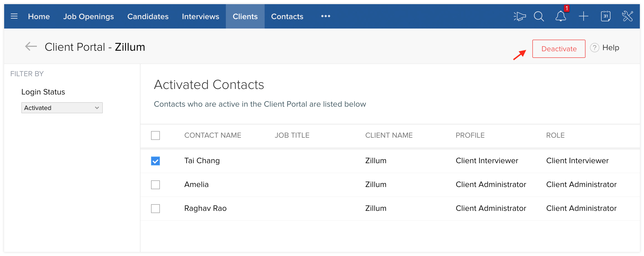Open the hamburger navigation menu
This screenshot has height=256, width=644.
click(x=14, y=16)
